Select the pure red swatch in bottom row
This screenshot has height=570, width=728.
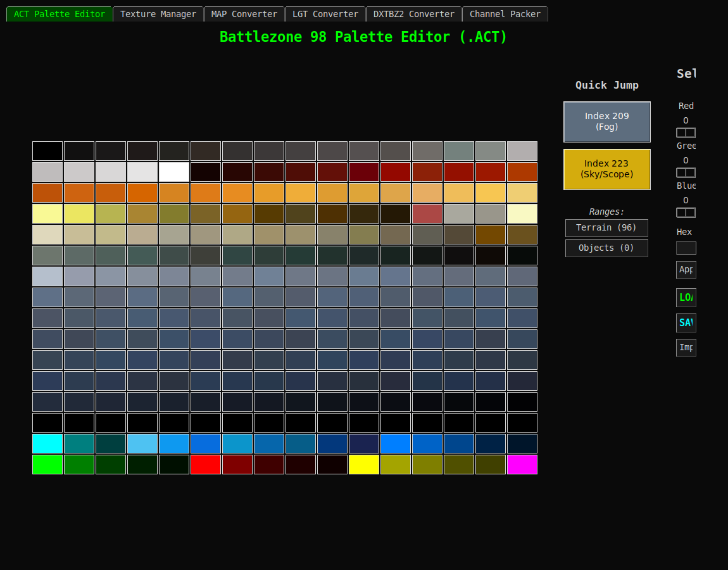[206, 464]
